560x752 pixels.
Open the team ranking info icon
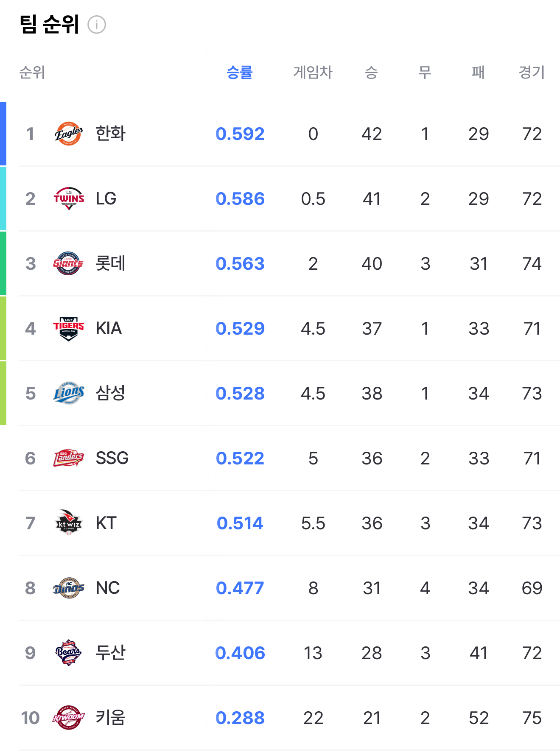[97, 25]
